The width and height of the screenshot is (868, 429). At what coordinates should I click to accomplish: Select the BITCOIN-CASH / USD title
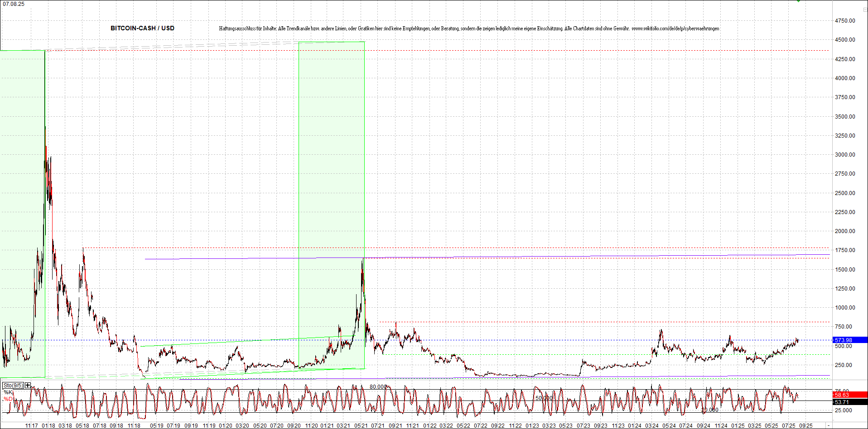point(142,28)
